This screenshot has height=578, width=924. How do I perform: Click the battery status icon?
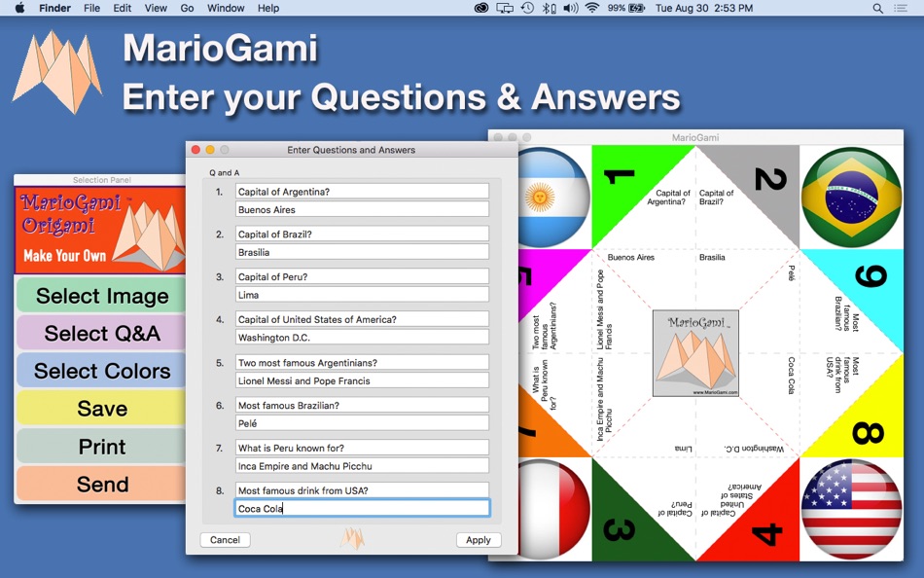click(x=637, y=8)
